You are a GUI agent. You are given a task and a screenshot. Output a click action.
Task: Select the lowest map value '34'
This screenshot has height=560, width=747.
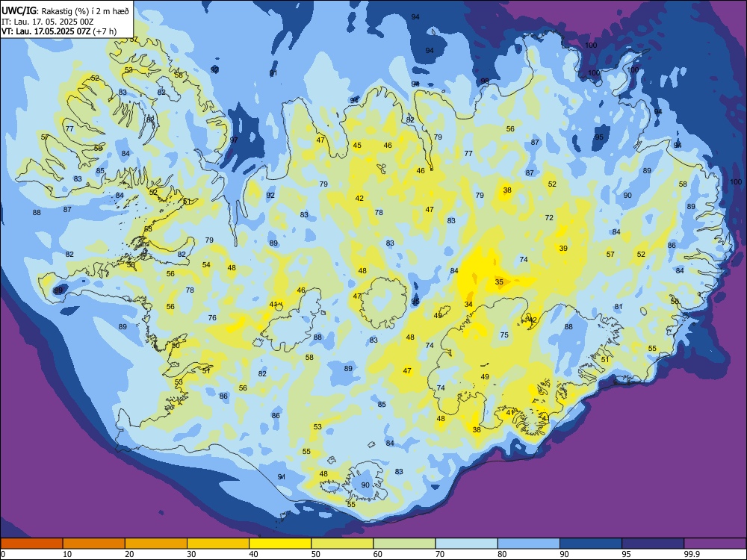point(468,305)
